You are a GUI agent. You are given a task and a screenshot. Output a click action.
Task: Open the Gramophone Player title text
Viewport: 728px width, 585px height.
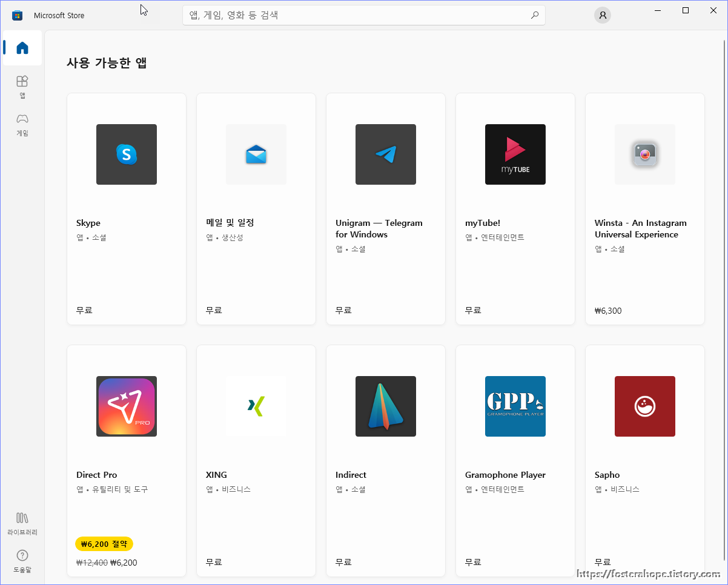click(x=505, y=475)
